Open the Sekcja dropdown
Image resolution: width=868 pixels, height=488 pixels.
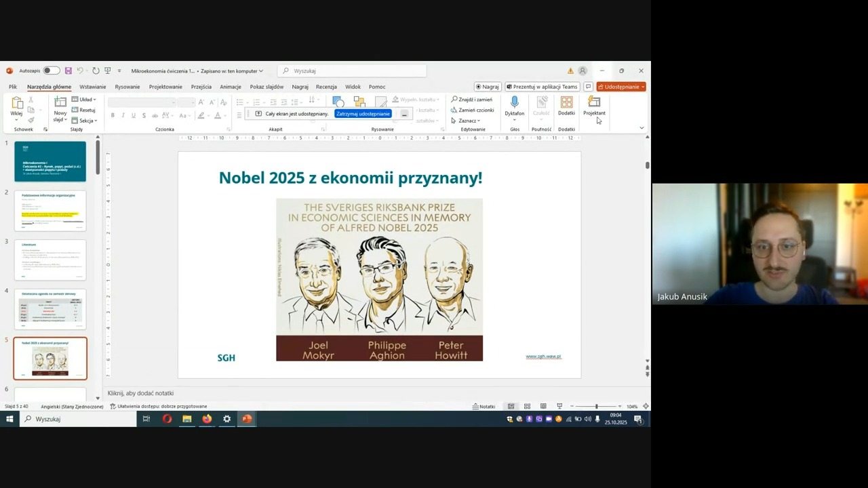coord(88,121)
